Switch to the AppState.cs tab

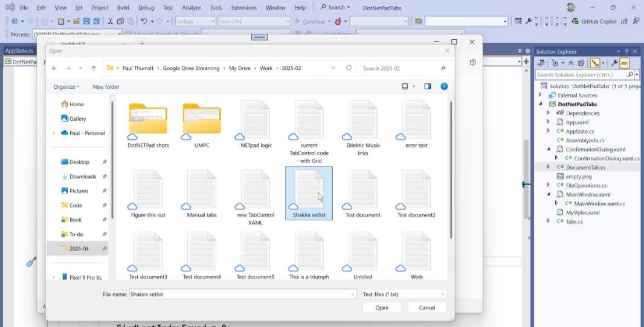pos(19,51)
